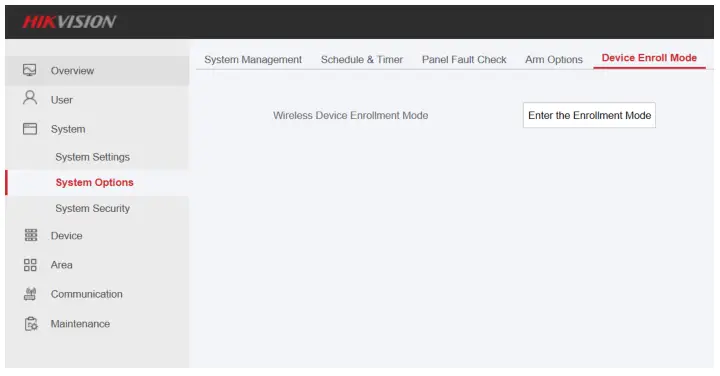
Task: Select System Settings submenu
Action: click(x=92, y=157)
